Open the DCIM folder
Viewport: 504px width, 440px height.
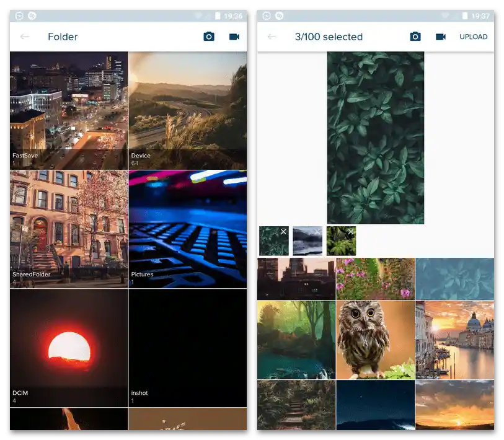[69, 348]
